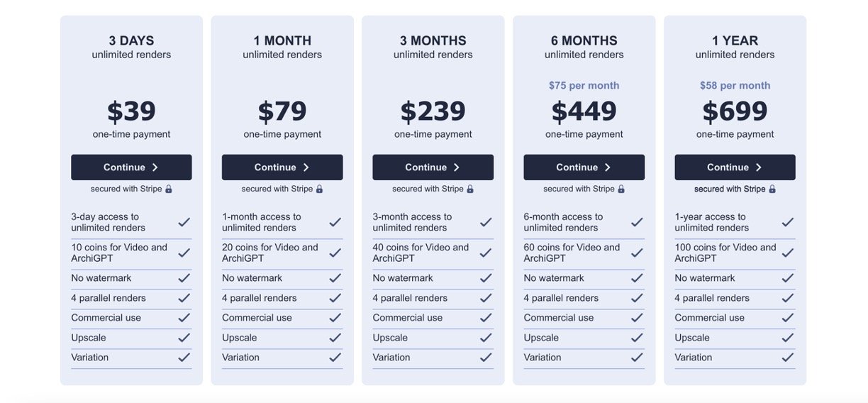Image resolution: width=868 pixels, height=403 pixels.
Task: Select Continue under the $239 plan
Action: coord(433,167)
